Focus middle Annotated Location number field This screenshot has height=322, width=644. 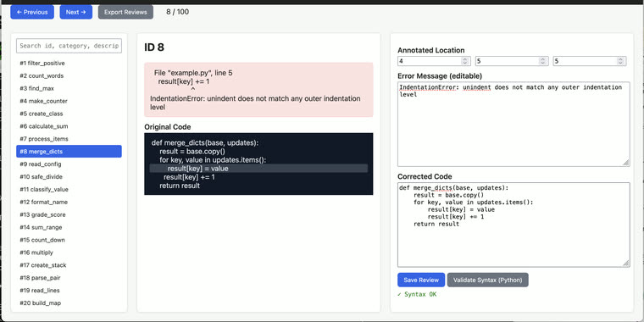coord(512,61)
